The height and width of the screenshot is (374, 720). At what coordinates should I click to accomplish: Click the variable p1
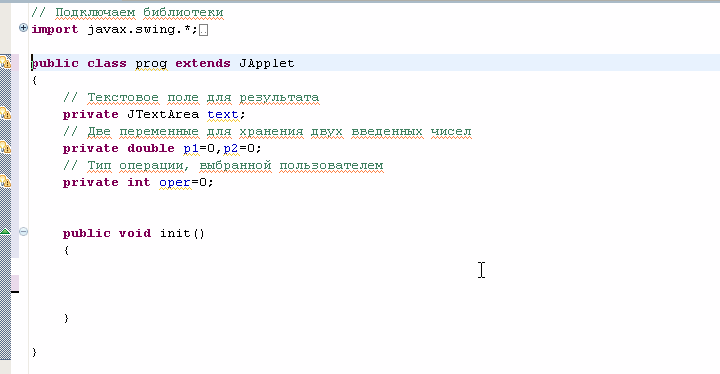tap(191, 148)
